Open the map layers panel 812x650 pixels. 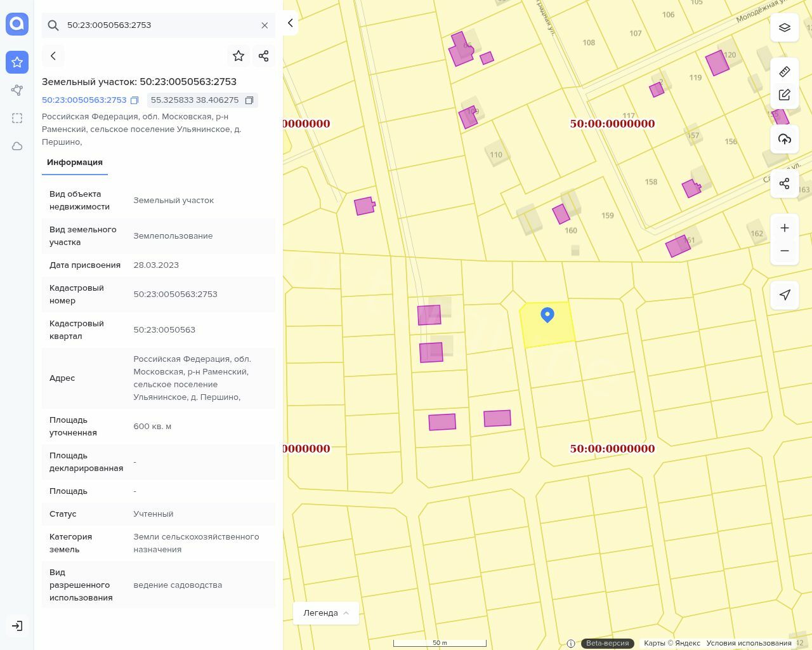click(784, 27)
